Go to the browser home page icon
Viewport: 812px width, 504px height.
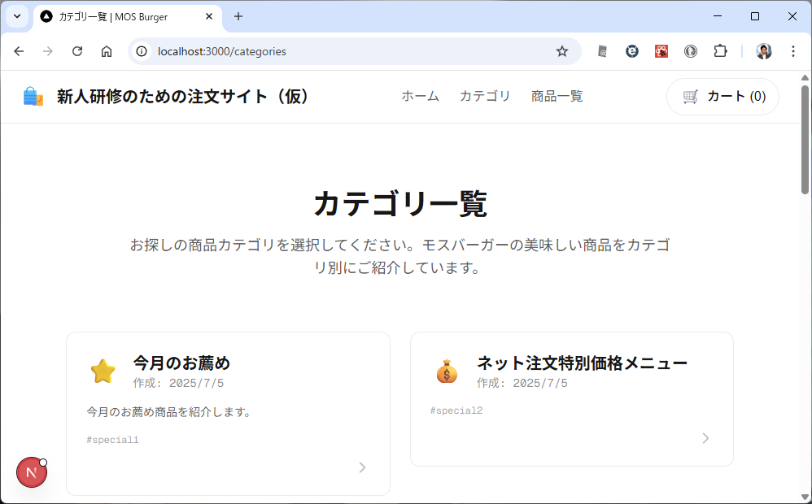[107, 51]
